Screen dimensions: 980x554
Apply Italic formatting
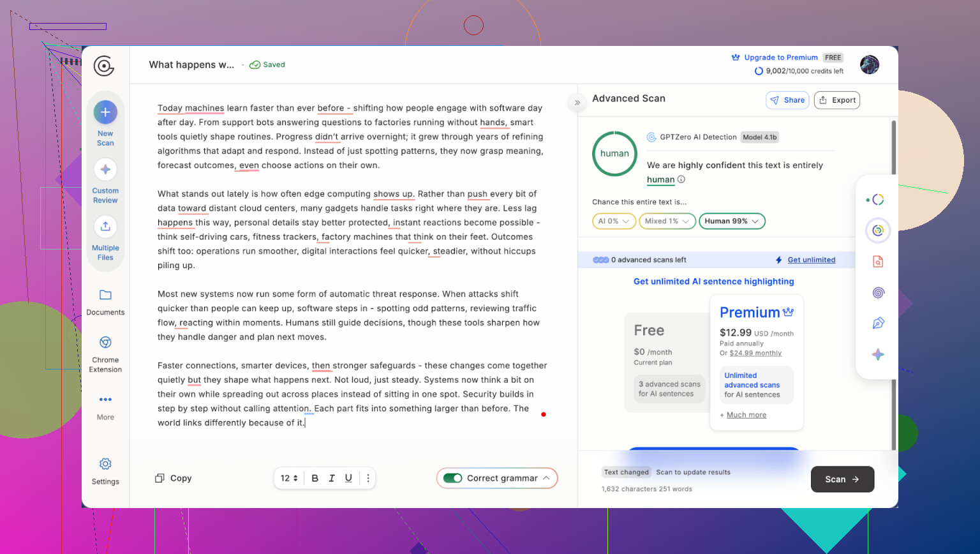332,478
